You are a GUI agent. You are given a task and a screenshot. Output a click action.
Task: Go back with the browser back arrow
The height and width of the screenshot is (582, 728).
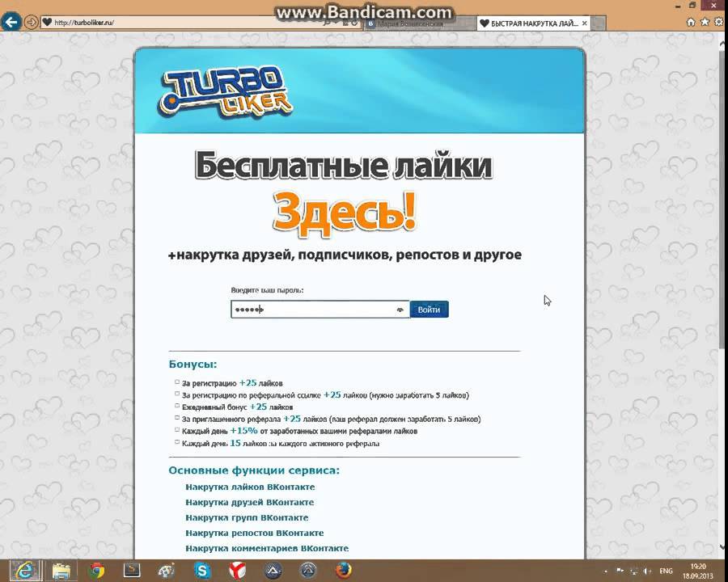(x=11, y=22)
